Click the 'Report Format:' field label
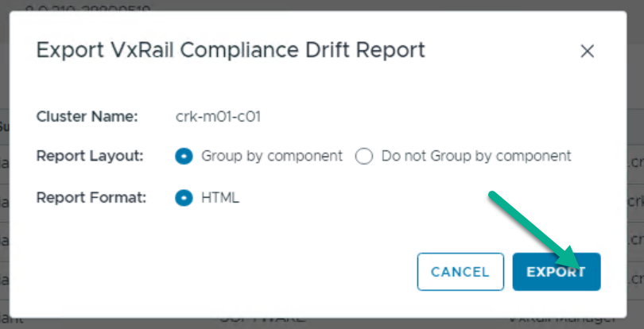The height and width of the screenshot is (329, 644). (91, 198)
